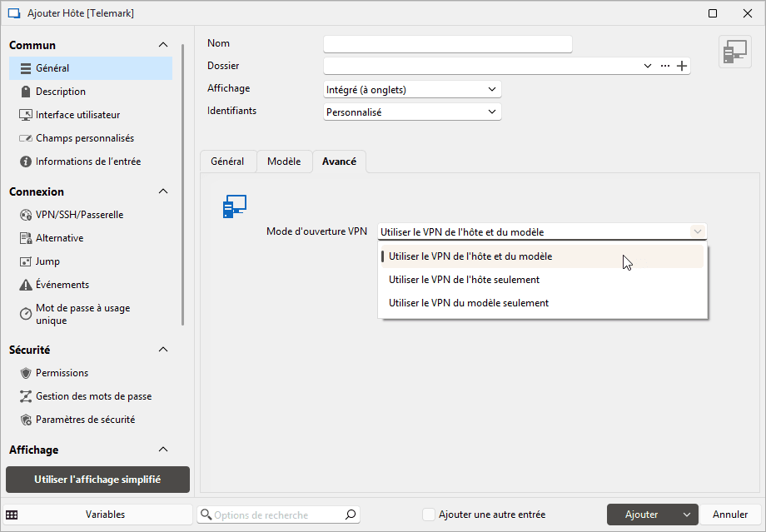Switch to the Modèle tab

(x=284, y=162)
